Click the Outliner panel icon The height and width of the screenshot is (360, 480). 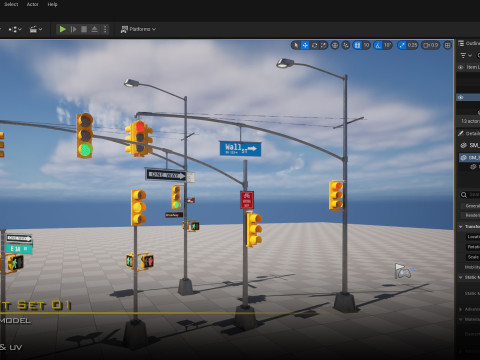[461, 43]
